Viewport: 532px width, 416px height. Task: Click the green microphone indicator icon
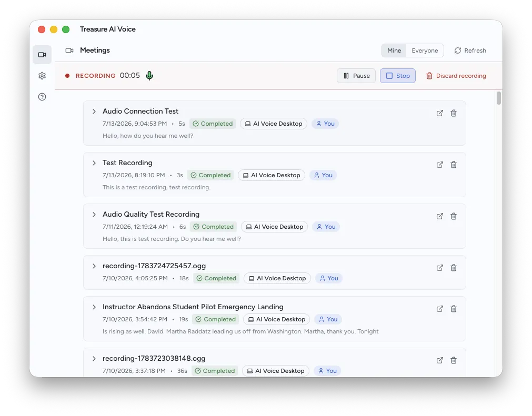click(x=149, y=76)
